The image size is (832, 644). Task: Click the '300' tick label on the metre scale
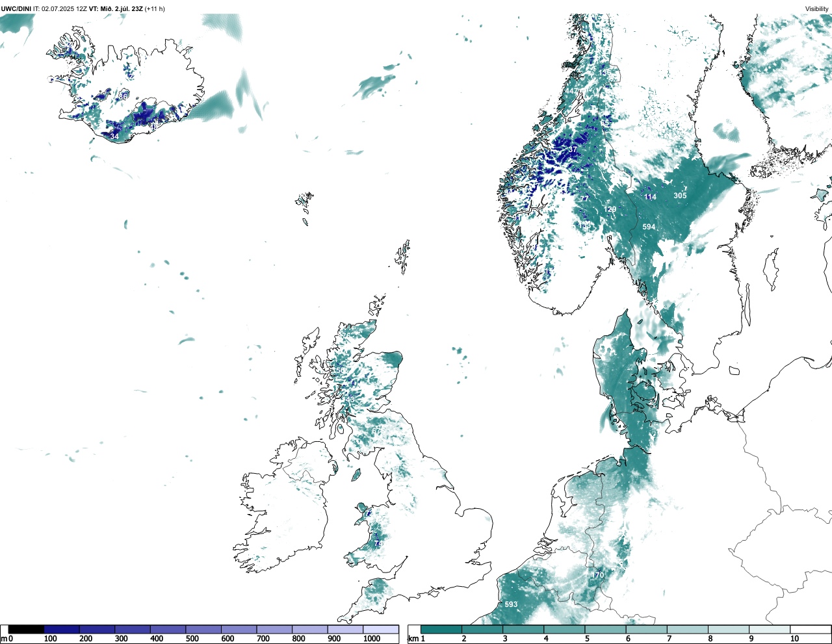click(121, 639)
